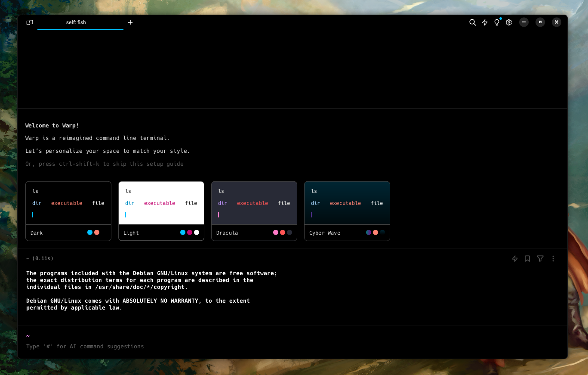Bookmark the Debian output block

coord(527,259)
